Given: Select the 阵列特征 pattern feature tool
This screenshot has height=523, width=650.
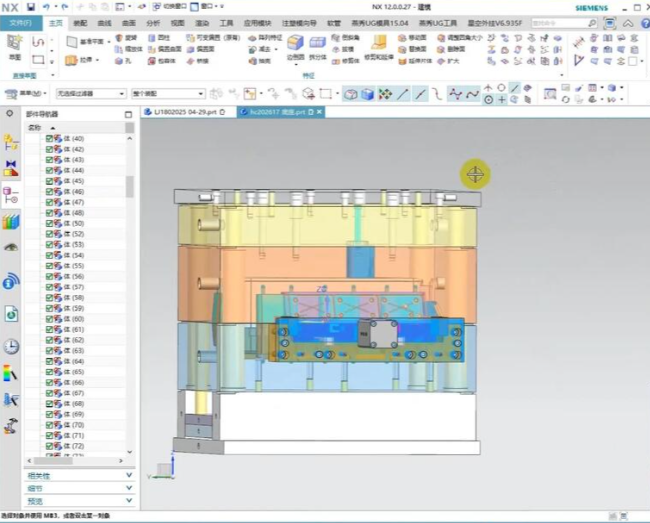Looking at the screenshot, I should (x=265, y=38).
